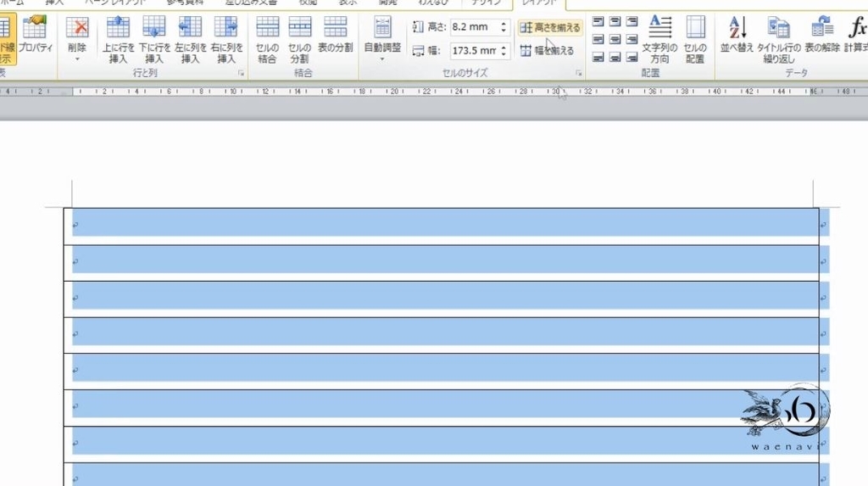Align cell text middle left
The width and height of the screenshot is (868, 486).
[598, 39]
